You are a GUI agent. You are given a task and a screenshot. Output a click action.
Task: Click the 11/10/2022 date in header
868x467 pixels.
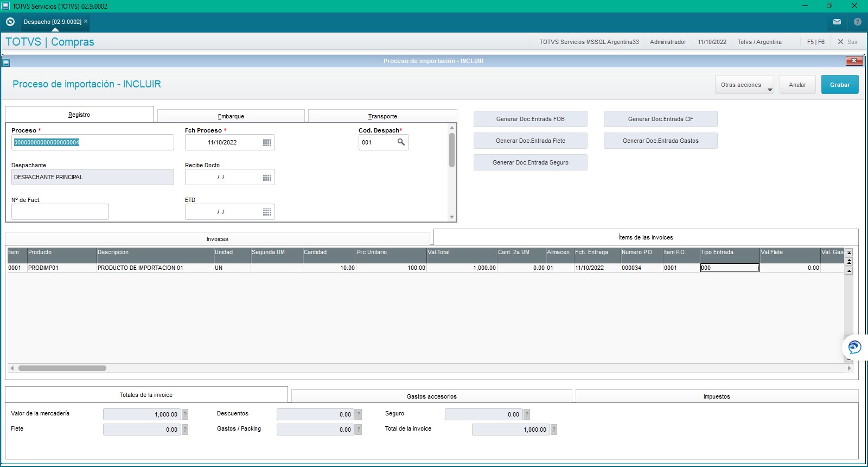pyautogui.click(x=712, y=42)
